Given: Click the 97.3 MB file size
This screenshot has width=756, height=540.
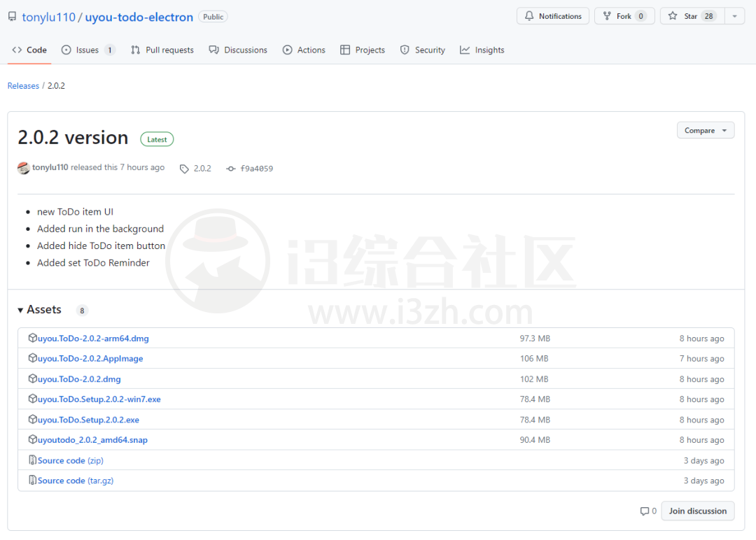Looking at the screenshot, I should click(x=535, y=339).
